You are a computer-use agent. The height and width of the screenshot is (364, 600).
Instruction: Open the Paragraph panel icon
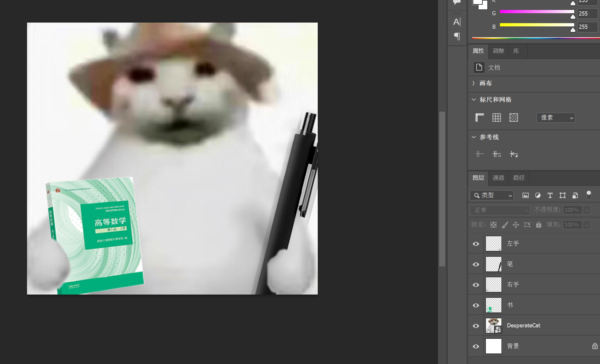(457, 36)
